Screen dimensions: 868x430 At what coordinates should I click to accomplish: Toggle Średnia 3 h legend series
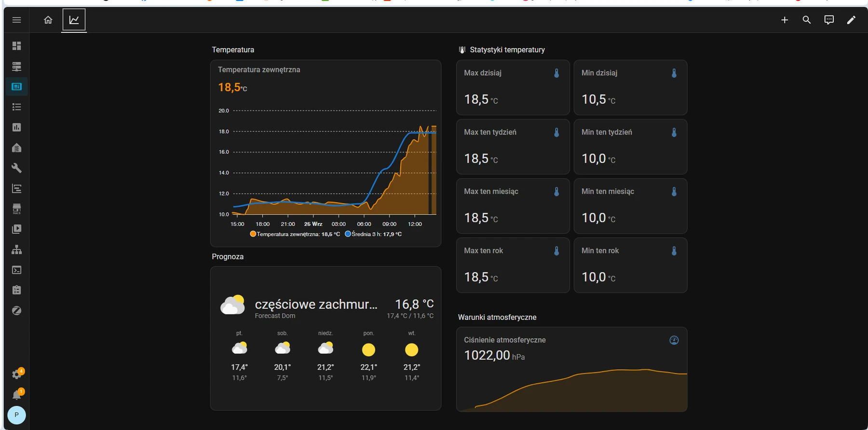pyautogui.click(x=373, y=234)
